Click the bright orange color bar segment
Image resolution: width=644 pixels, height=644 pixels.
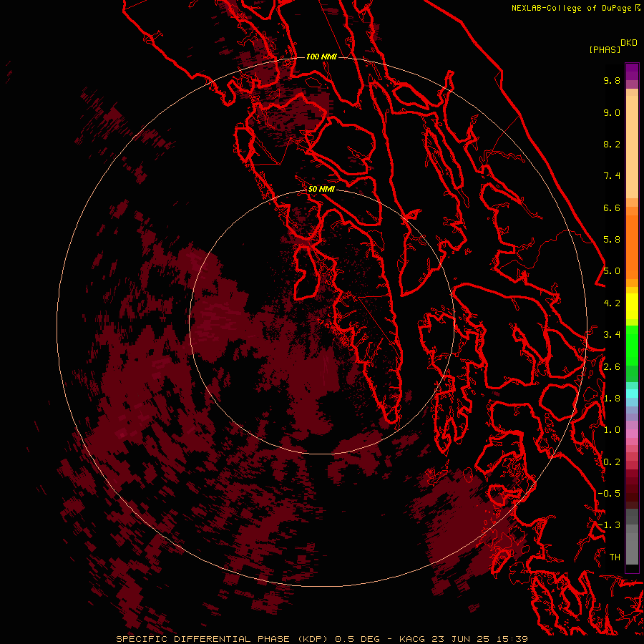tap(632, 247)
